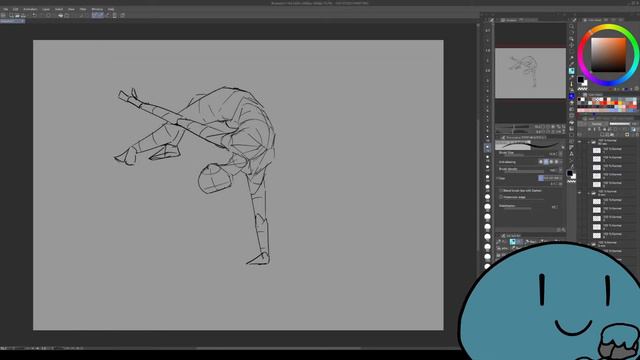The image size is (640, 360).
Task: Choose the highlighted second anti-aliasing option
Action: click(547, 162)
